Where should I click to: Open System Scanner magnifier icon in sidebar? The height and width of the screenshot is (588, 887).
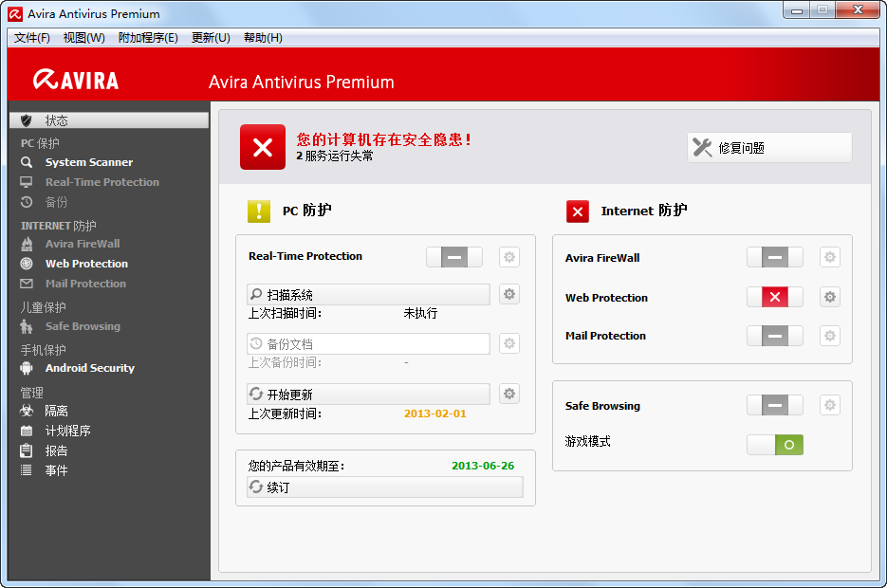pos(26,162)
